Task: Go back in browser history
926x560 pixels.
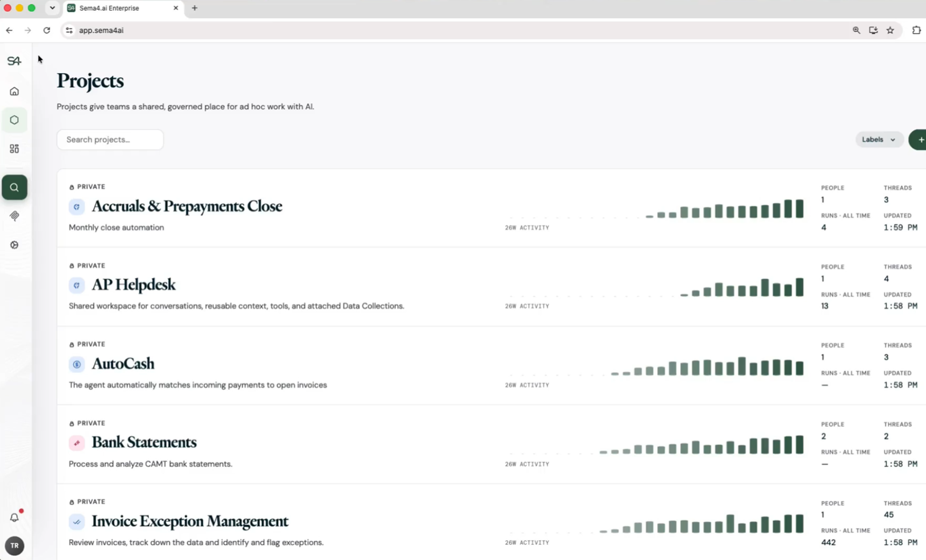Action: 9,31
